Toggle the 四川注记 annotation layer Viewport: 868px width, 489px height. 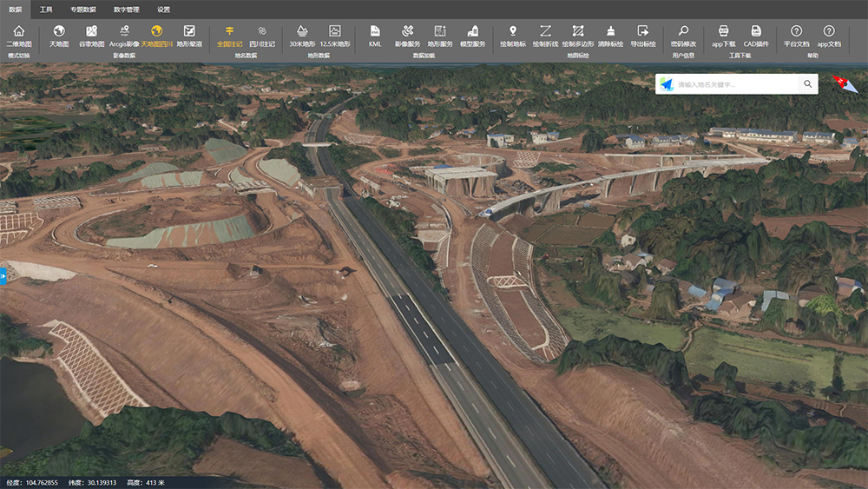click(x=261, y=36)
